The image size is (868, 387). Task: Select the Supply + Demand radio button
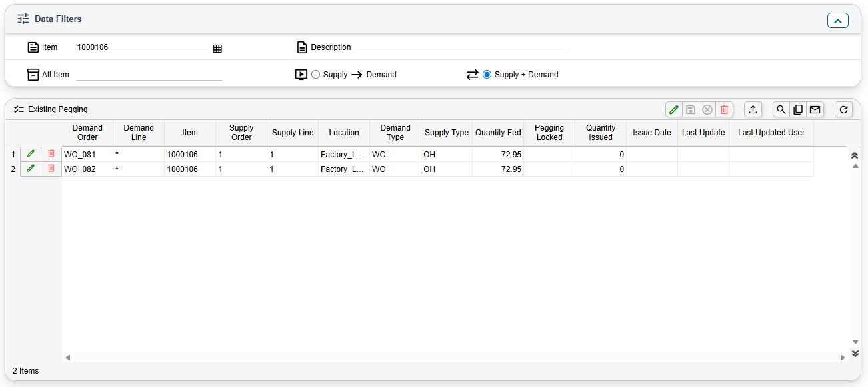pyautogui.click(x=487, y=75)
